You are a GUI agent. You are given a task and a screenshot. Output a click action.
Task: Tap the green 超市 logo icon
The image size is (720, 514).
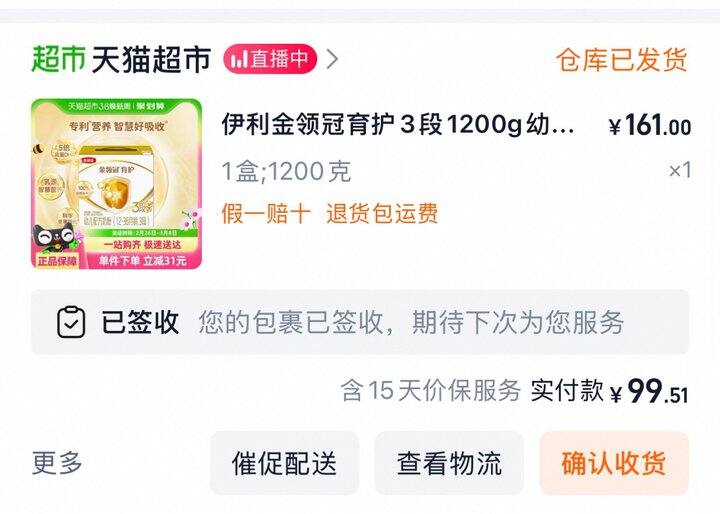58,59
